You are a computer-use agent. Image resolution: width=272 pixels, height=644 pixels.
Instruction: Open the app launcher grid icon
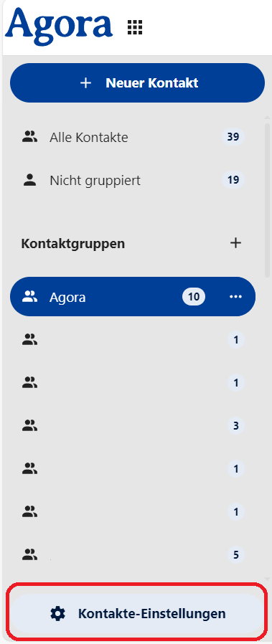[x=135, y=27]
